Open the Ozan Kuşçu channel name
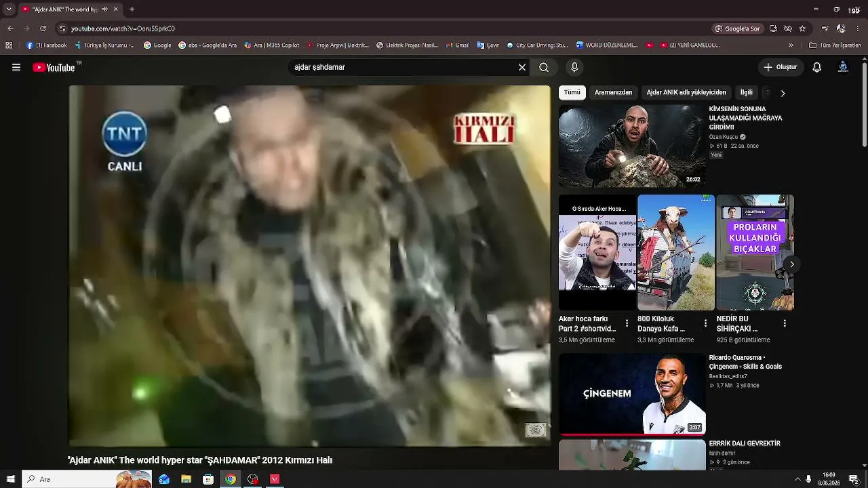 (724, 137)
